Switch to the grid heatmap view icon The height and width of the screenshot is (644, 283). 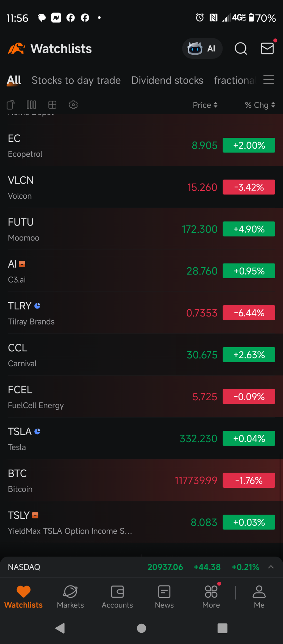click(52, 105)
